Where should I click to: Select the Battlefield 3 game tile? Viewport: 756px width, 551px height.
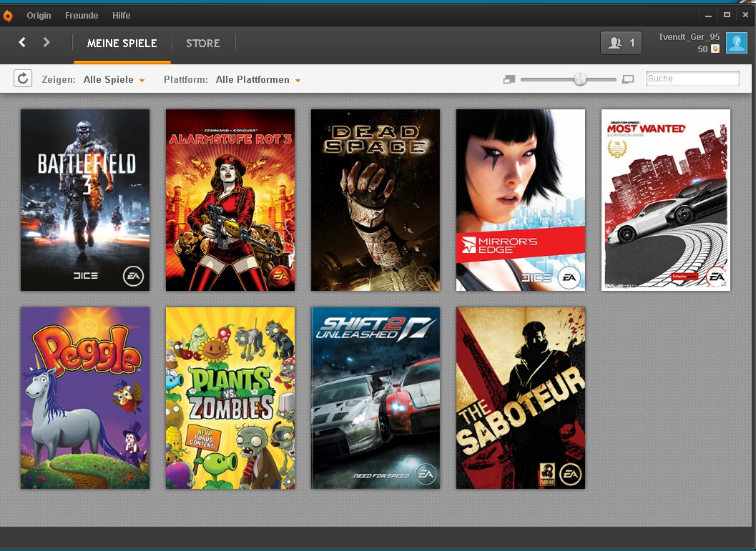(x=85, y=200)
